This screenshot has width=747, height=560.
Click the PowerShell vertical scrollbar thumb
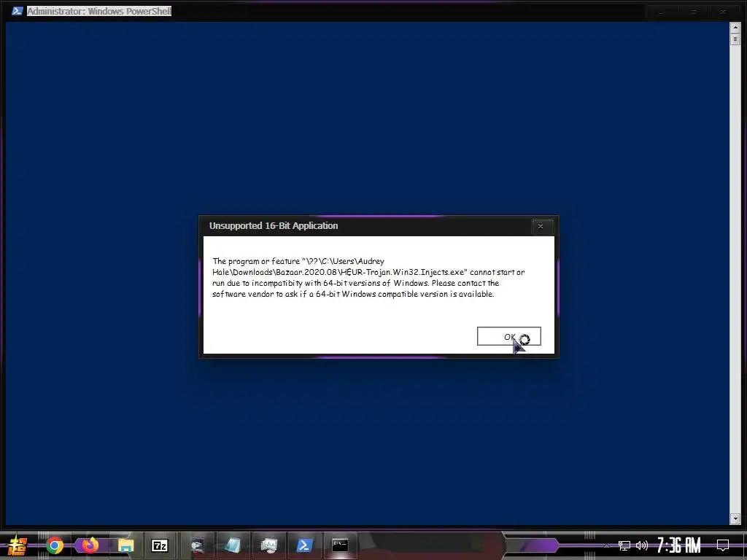point(735,39)
